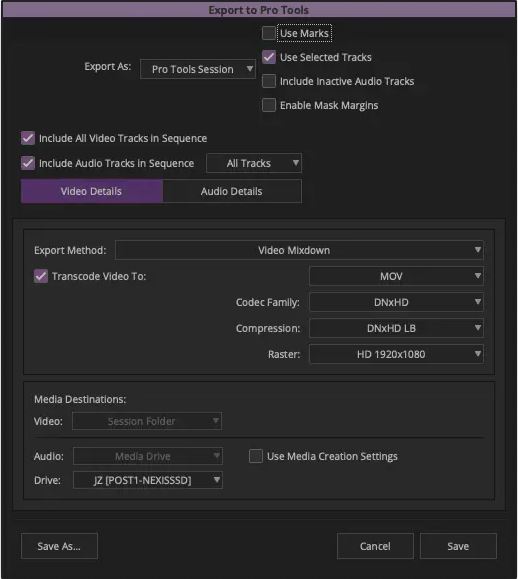Click the Export to Pro Tools title bar

point(259,10)
